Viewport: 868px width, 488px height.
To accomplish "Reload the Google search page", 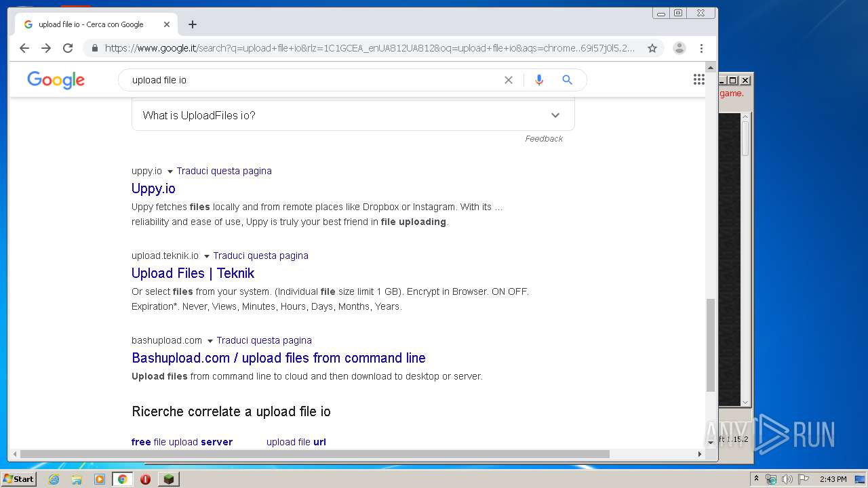I will click(68, 48).
